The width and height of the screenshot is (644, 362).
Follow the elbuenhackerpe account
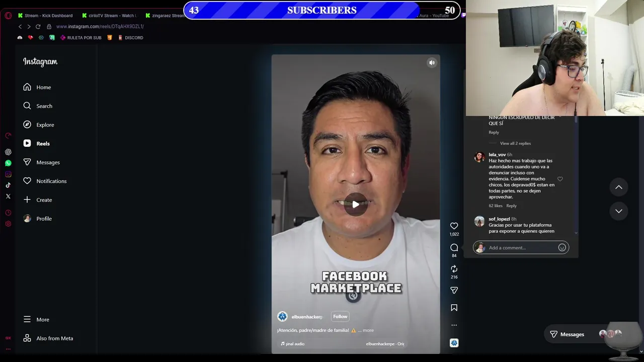(340, 316)
